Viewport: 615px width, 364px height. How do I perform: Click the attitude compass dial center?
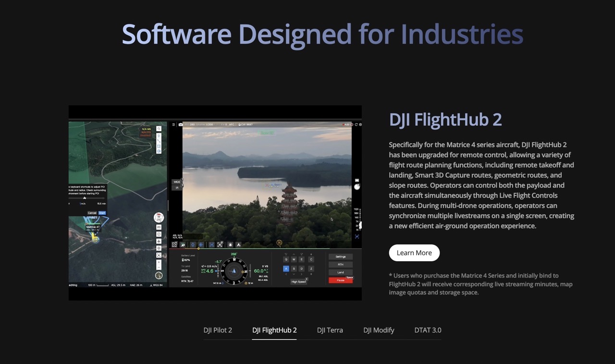coord(234,271)
